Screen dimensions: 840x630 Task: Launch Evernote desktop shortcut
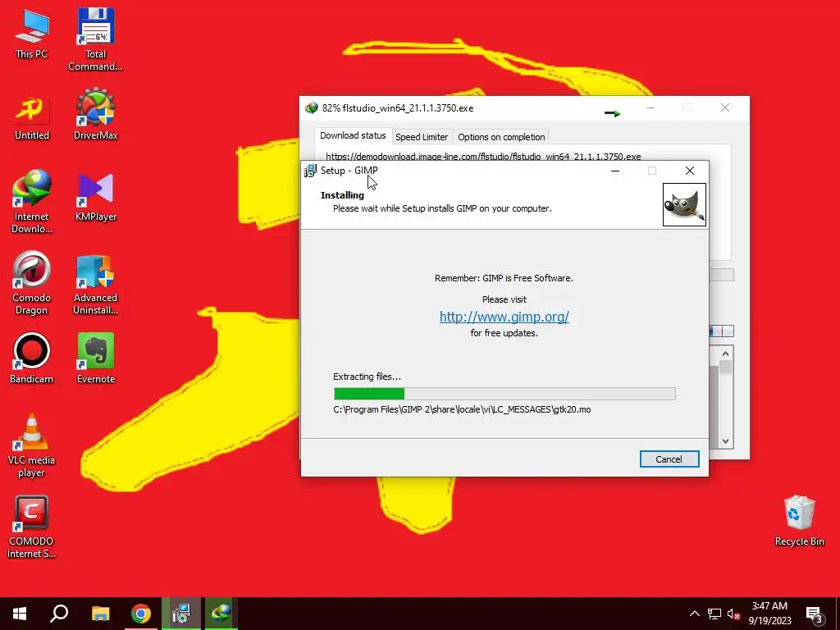click(x=95, y=358)
